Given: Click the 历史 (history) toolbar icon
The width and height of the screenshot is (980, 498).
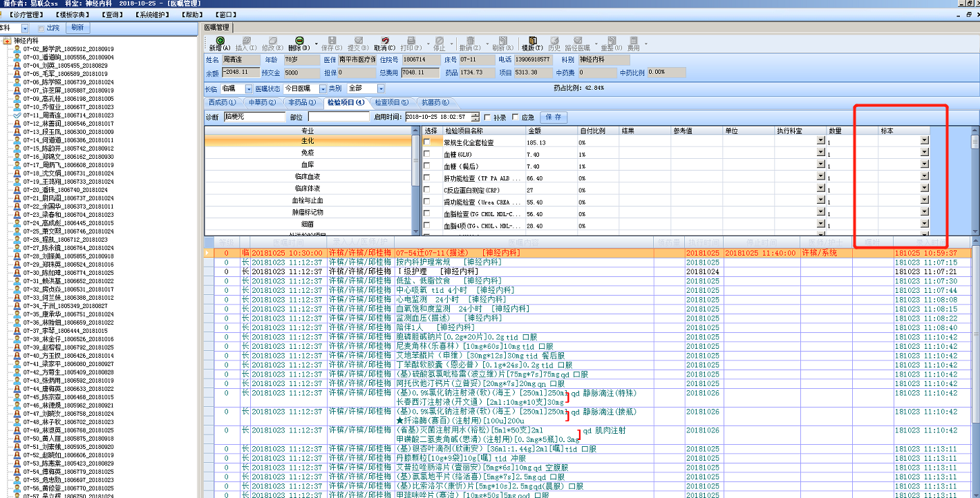Looking at the screenshot, I should pyautogui.click(x=554, y=41).
